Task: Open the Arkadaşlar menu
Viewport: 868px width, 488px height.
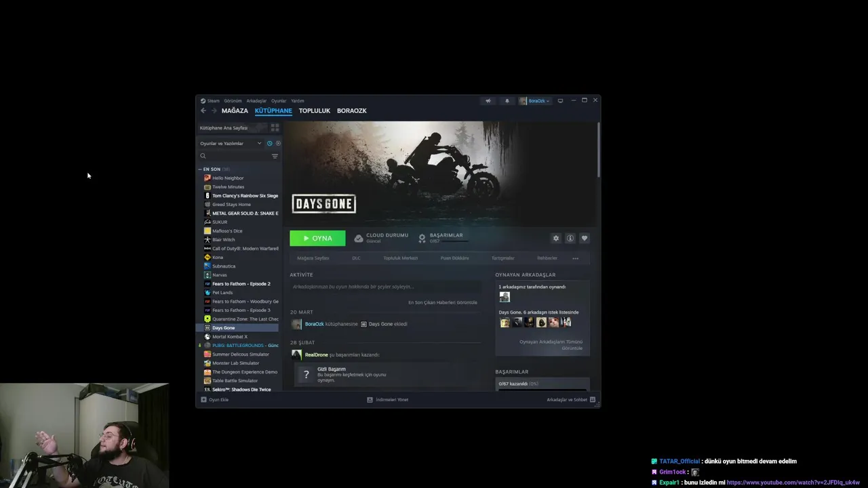Action: [256, 101]
